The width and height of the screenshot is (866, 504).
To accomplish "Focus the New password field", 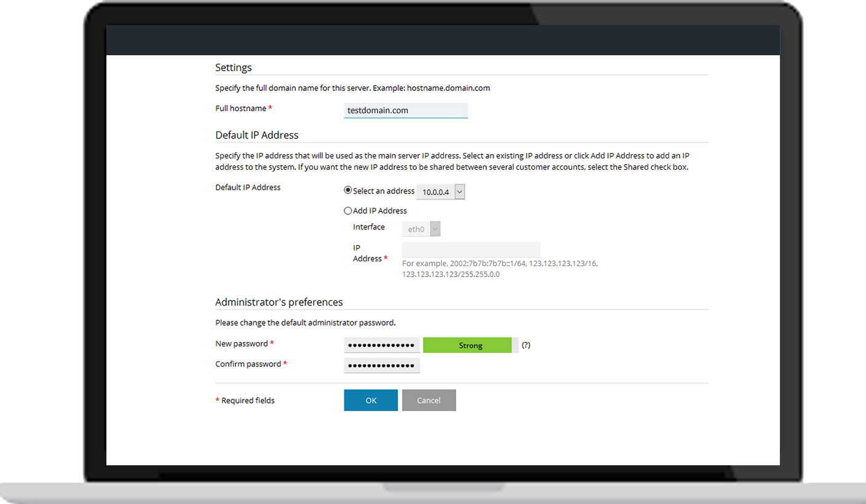I will [x=382, y=345].
